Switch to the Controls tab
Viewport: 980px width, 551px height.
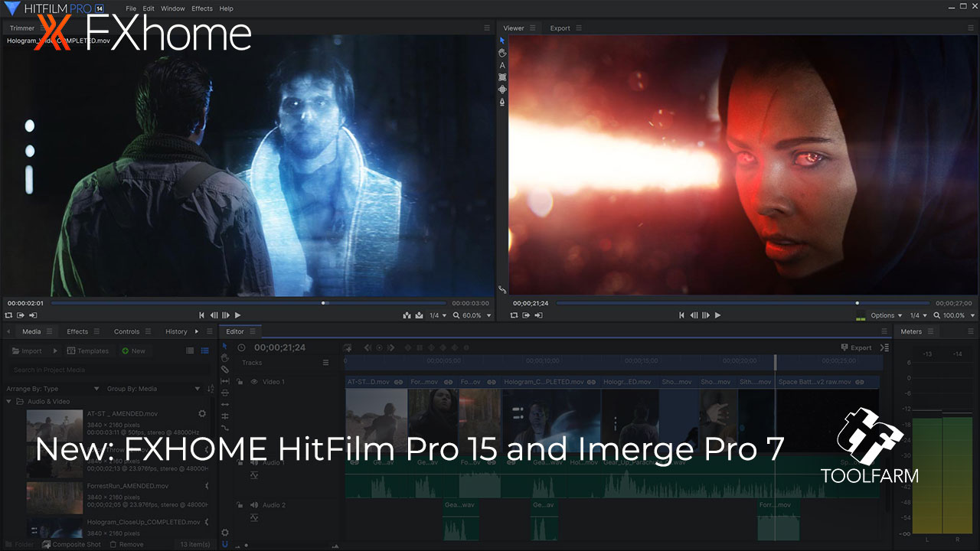[126, 331]
